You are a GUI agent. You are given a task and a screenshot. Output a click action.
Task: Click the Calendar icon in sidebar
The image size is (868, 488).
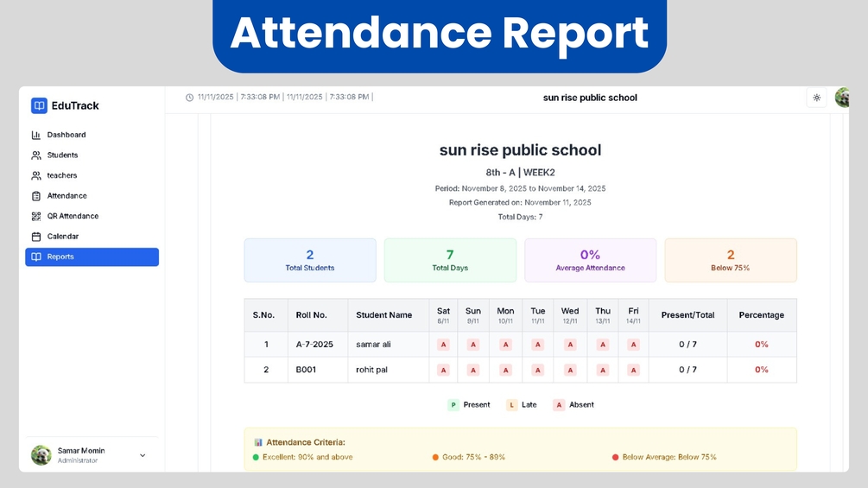click(36, 237)
